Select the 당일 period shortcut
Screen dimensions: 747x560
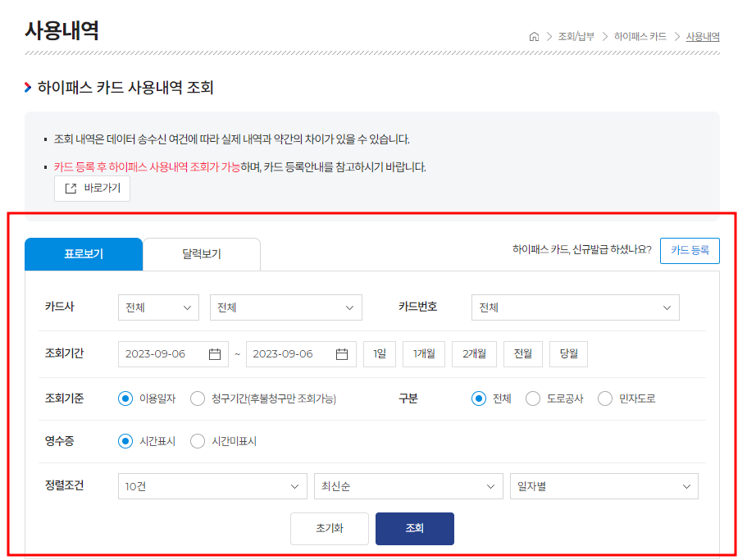(568, 353)
